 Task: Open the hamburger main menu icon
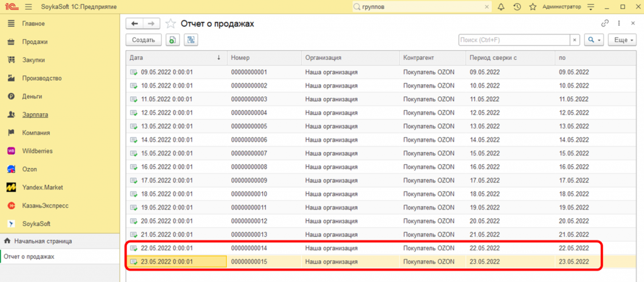click(30, 7)
